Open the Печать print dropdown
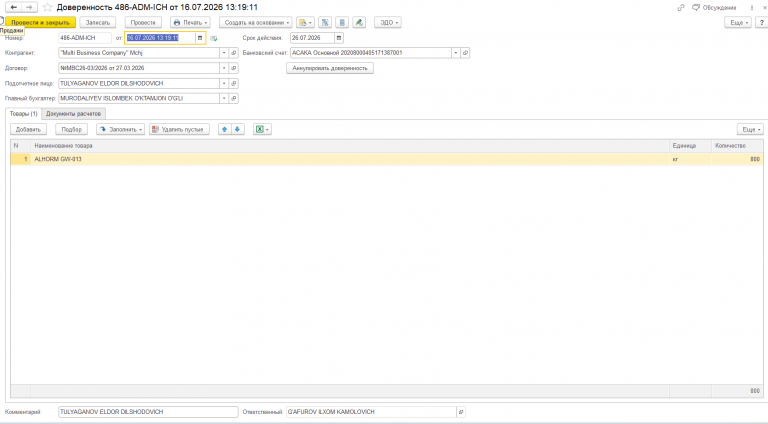Screen dimensions: 768x424 (x=190, y=23)
